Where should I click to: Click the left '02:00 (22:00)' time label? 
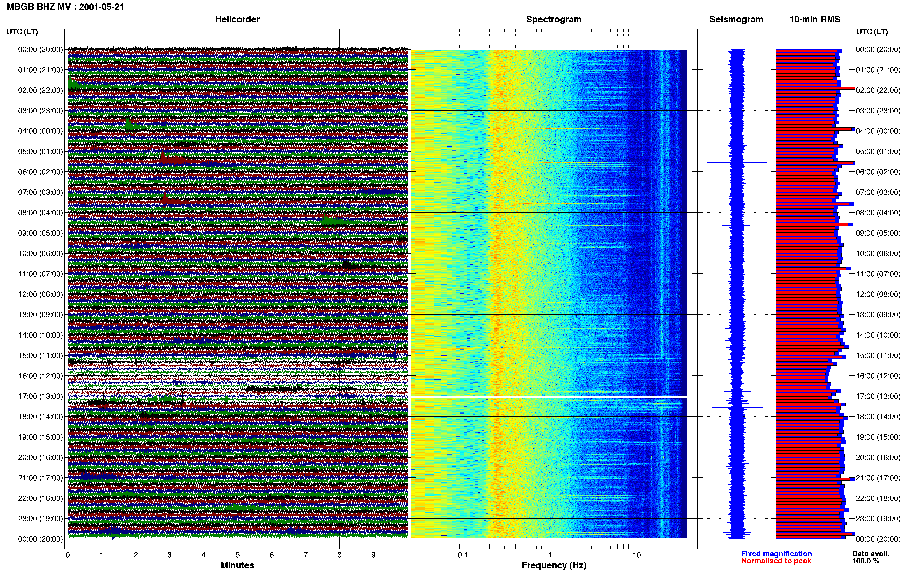pos(41,90)
